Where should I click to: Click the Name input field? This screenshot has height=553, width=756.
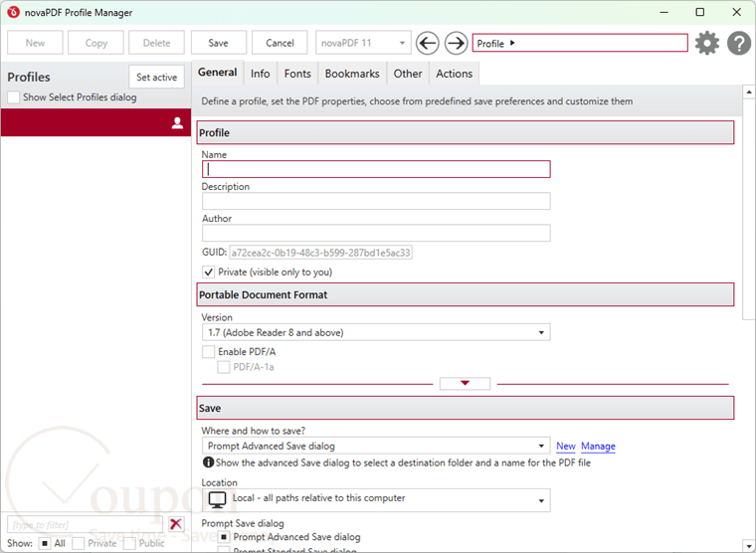coord(376,169)
